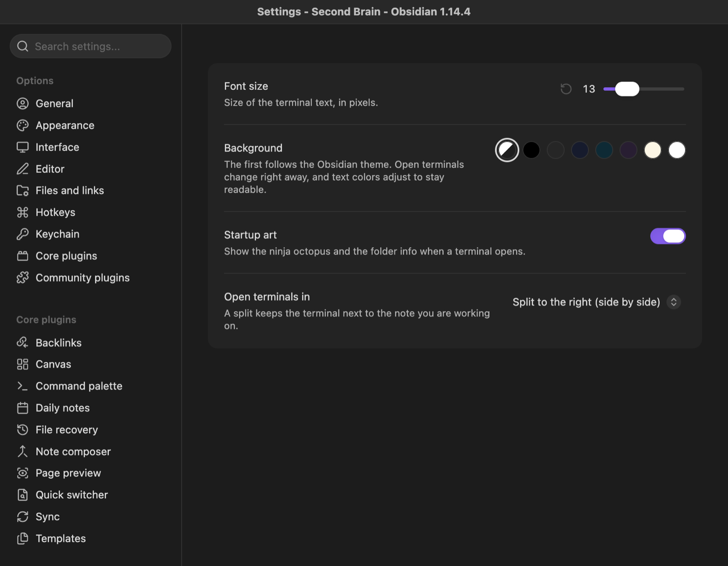The width and height of the screenshot is (728, 566).
Task: Click the Page preview eye-scan icon
Action: (x=22, y=473)
